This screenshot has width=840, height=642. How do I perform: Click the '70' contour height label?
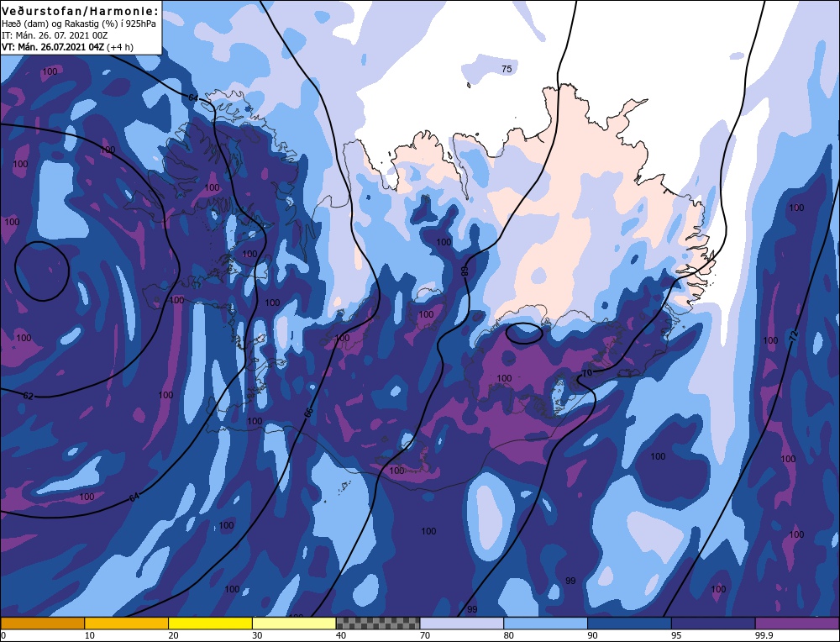(586, 372)
